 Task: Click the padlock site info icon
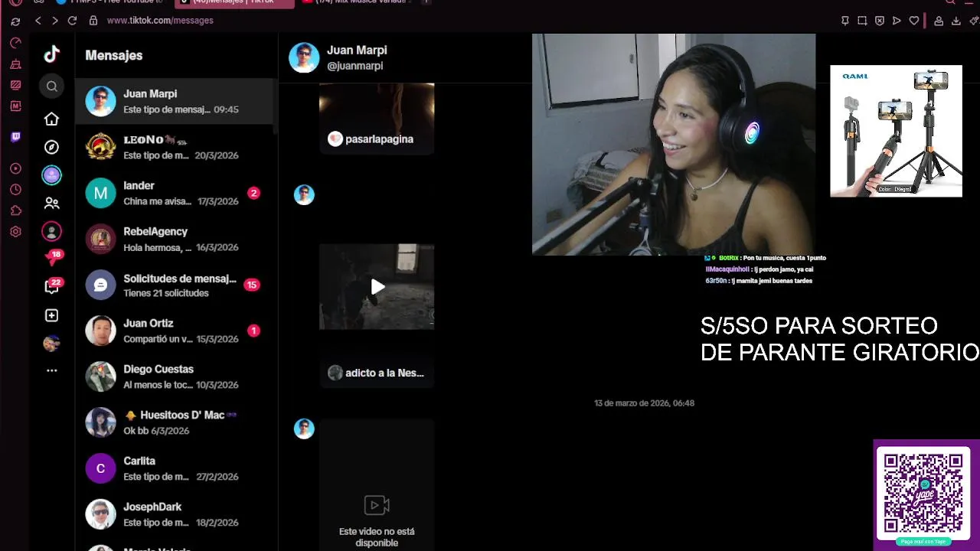(x=93, y=21)
